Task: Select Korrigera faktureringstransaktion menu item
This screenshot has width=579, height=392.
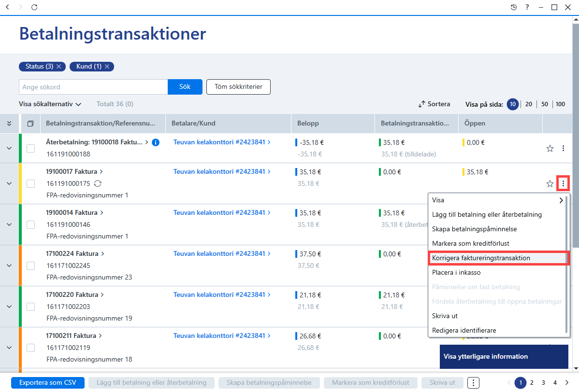Action: 497,258
